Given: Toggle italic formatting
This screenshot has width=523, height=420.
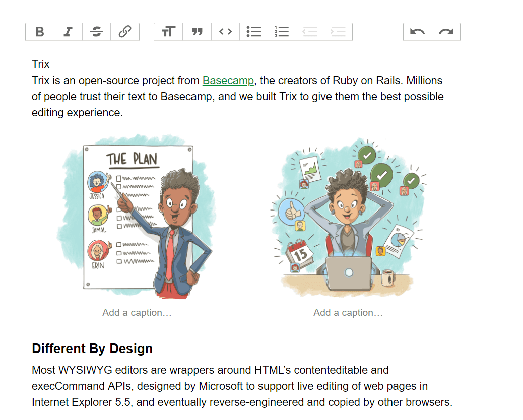Looking at the screenshot, I should (68, 32).
